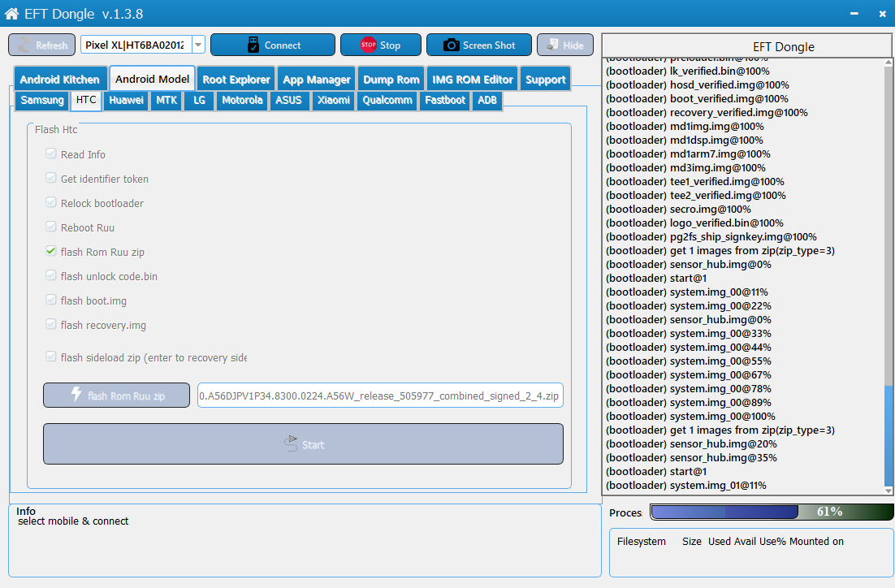The width and height of the screenshot is (895, 588).
Task: Click the 61% progress bar
Action: [x=772, y=512]
